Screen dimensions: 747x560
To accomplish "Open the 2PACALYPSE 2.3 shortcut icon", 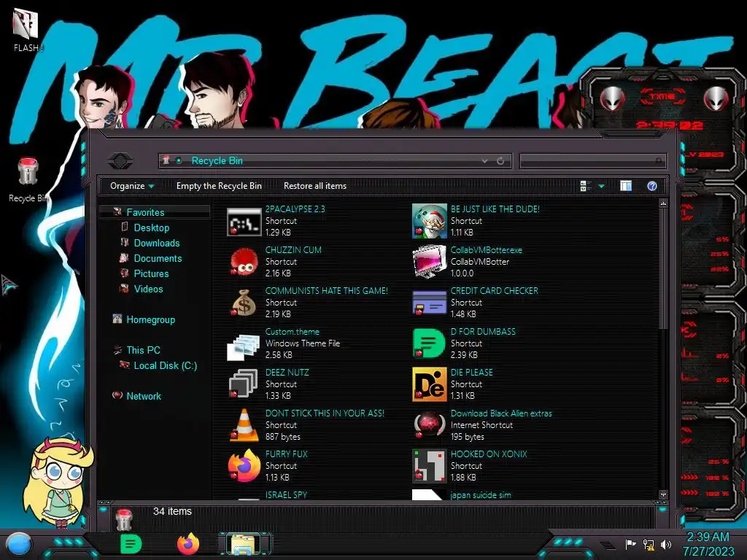I will click(244, 222).
